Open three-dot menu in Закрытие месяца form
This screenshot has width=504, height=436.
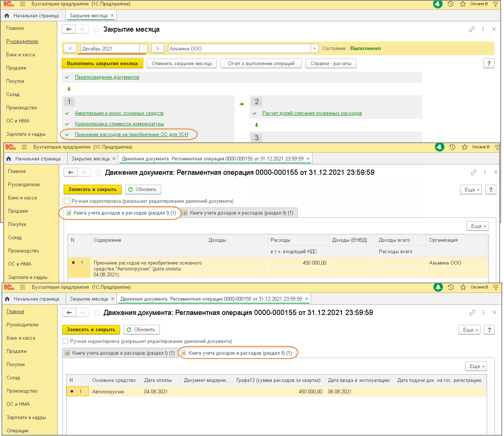click(483, 29)
